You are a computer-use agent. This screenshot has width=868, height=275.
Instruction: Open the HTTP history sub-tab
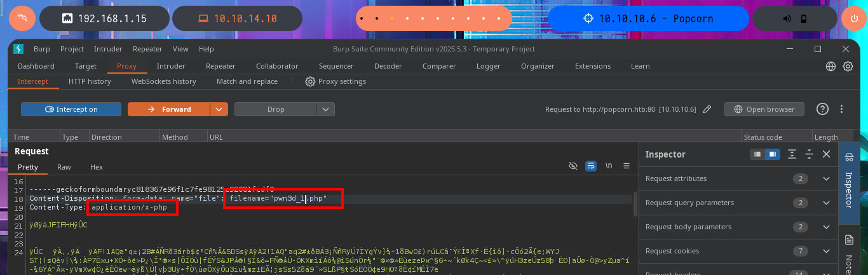click(90, 81)
